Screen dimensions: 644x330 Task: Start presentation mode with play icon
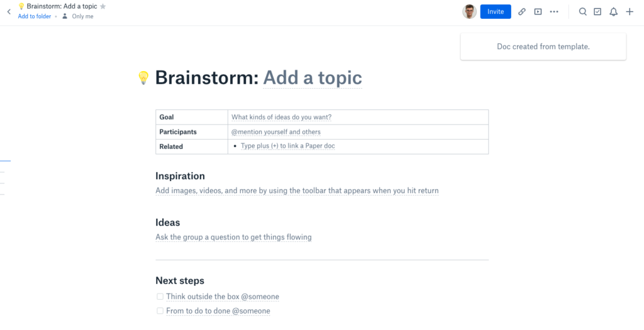click(x=538, y=11)
